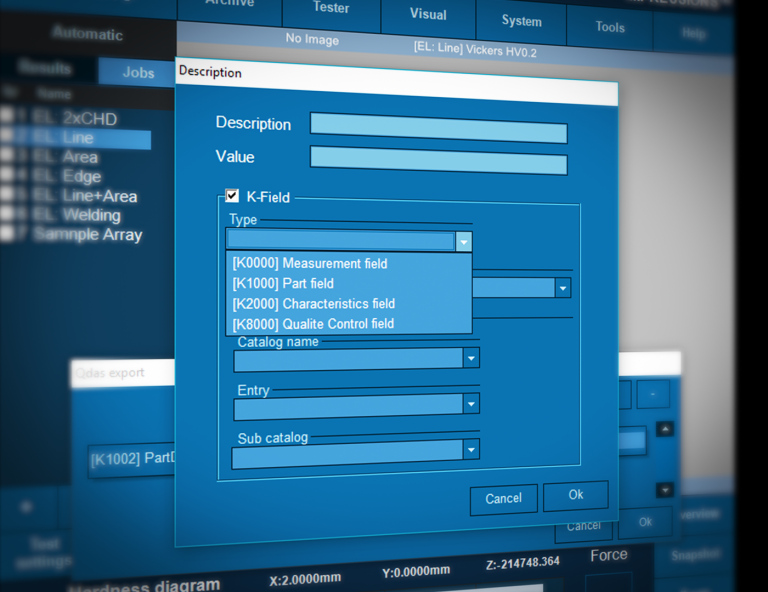Toggle checkbox beside EL: Welding
768x592 pixels.
(x=7, y=213)
